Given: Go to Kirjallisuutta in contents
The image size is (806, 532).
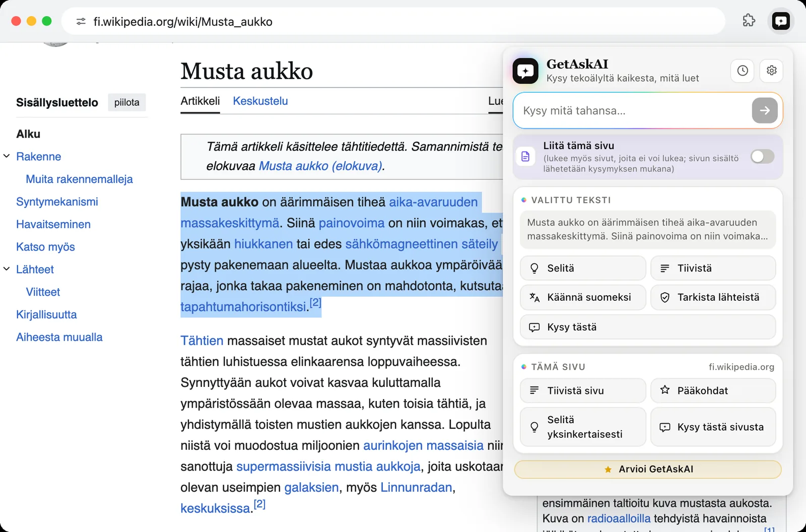Looking at the screenshot, I should tap(46, 314).
